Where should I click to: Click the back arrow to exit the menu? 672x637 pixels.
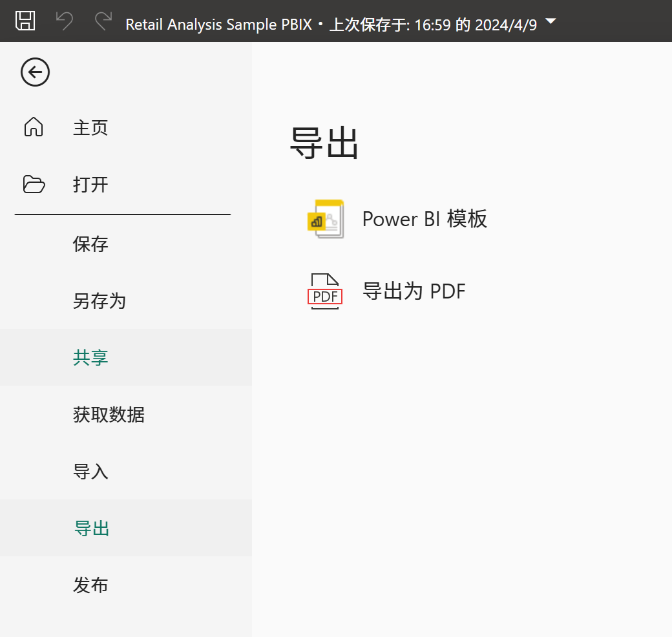[x=35, y=72]
